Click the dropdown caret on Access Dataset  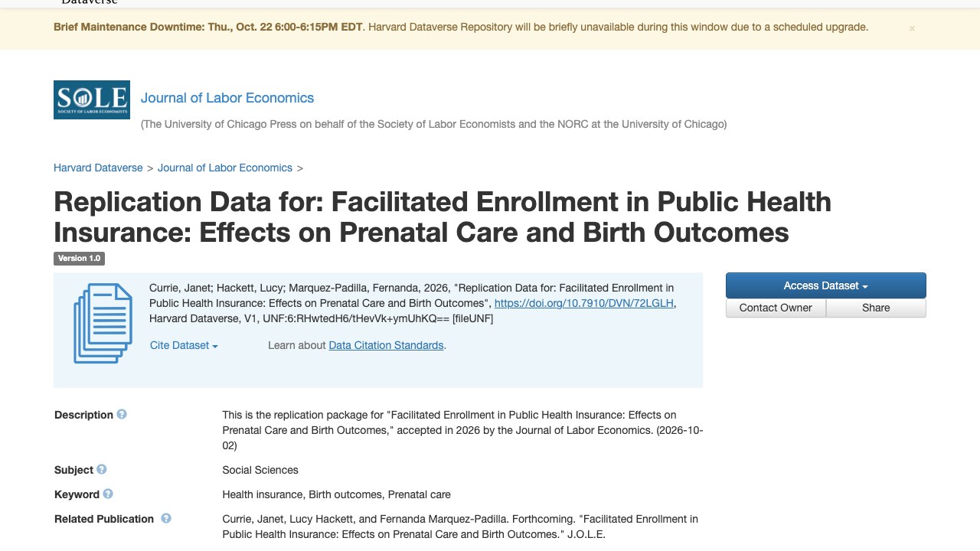[x=865, y=287]
